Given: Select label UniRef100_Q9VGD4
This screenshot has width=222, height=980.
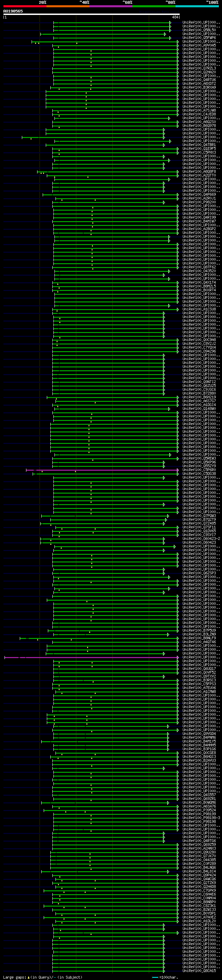Looking at the screenshot, I should tap(199, 734).
